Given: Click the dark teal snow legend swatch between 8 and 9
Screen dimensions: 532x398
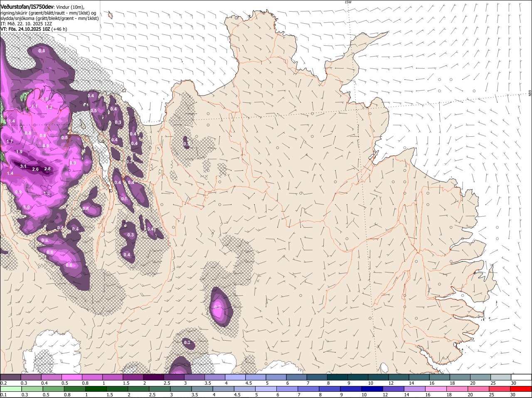Looking at the screenshot, I should point(337,377).
